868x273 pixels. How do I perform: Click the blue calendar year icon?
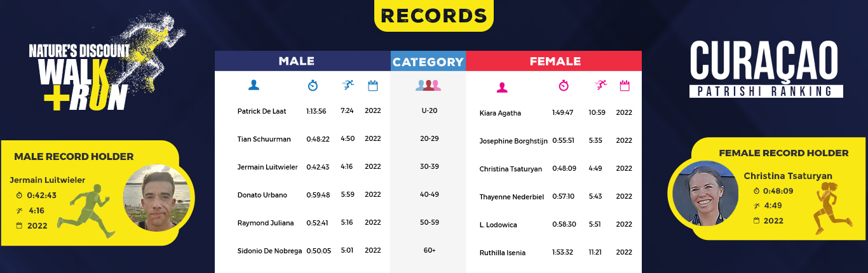tap(373, 85)
